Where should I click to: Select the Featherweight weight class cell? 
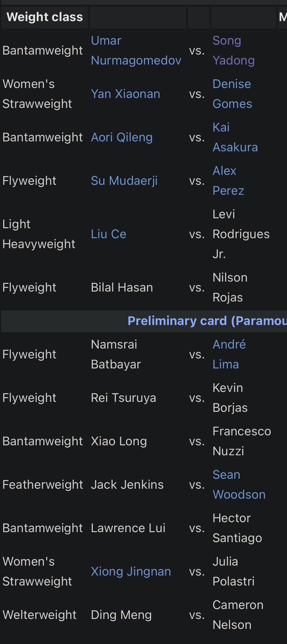(45, 485)
